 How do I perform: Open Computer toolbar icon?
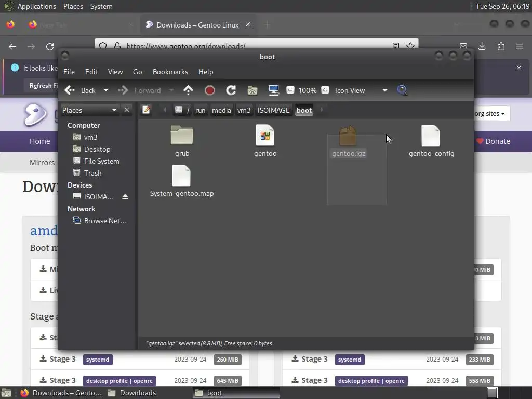273,90
